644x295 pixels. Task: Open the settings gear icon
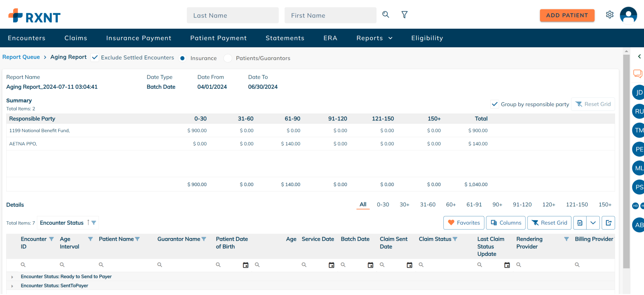[x=609, y=15]
